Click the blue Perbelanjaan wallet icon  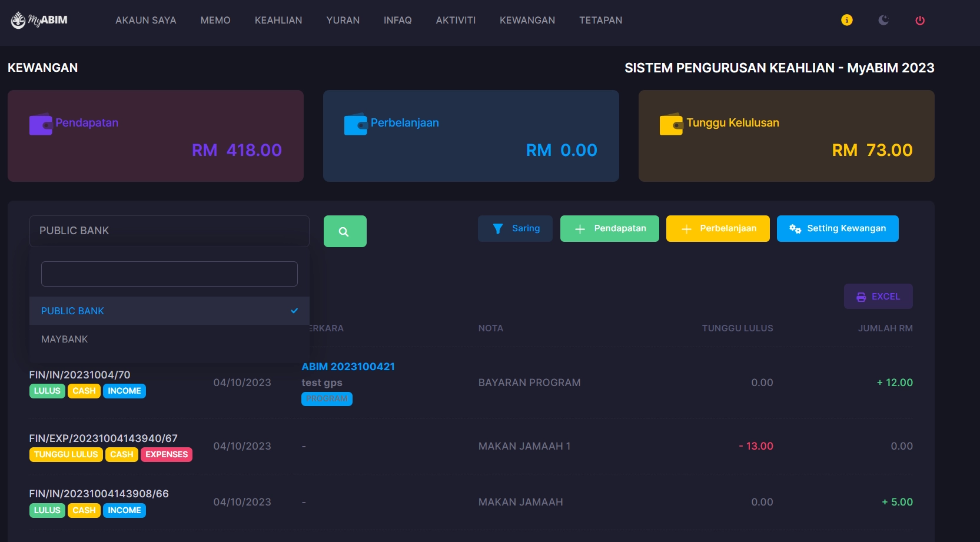(x=356, y=124)
